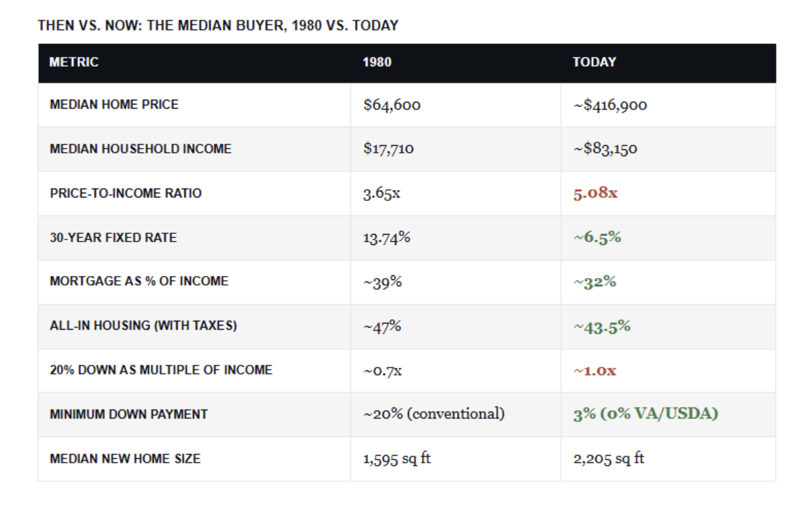
Task: Click the METRIC column header
Action: (74, 62)
